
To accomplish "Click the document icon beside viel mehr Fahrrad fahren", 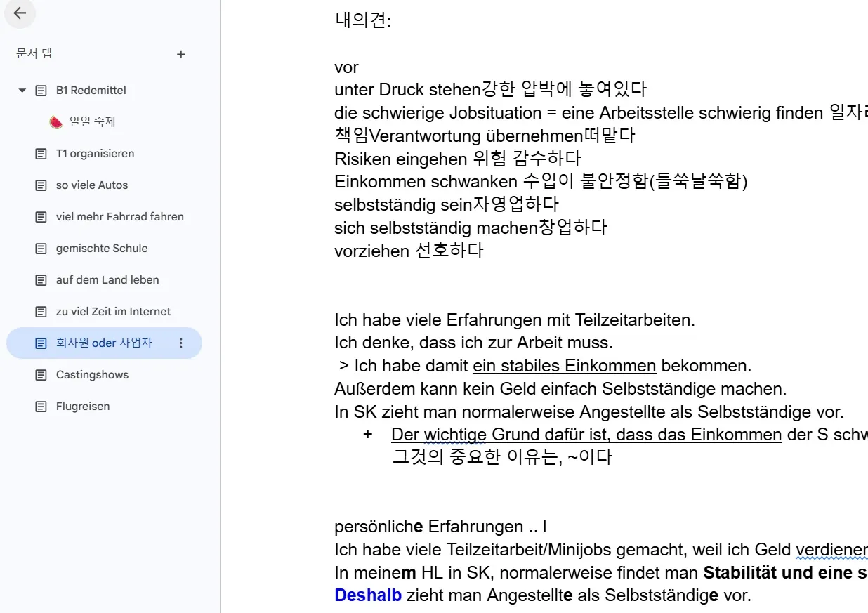I will tap(41, 217).
